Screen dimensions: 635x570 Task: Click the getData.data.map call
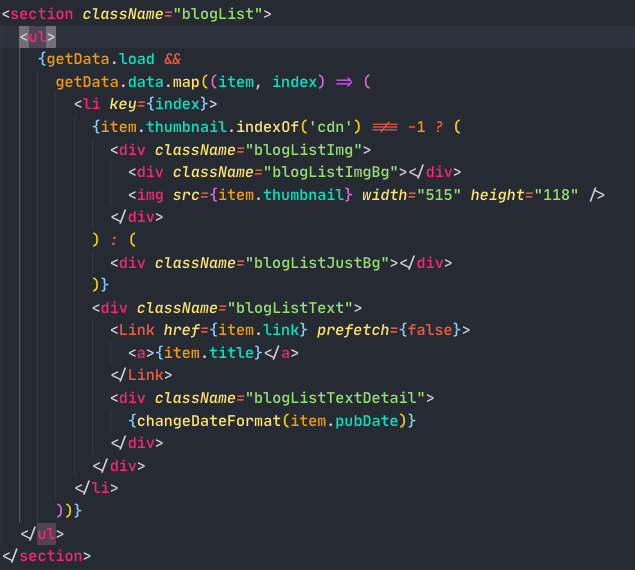click(128, 82)
